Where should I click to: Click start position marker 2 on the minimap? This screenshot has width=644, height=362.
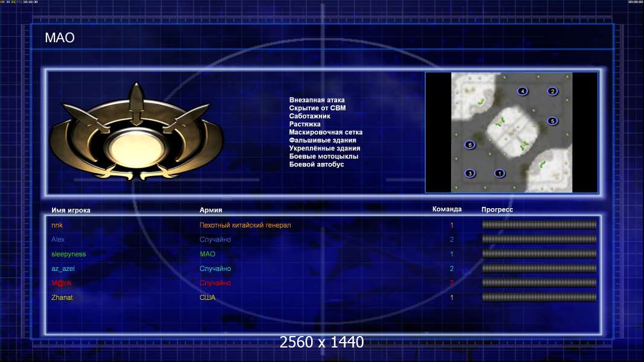pos(552,91)
